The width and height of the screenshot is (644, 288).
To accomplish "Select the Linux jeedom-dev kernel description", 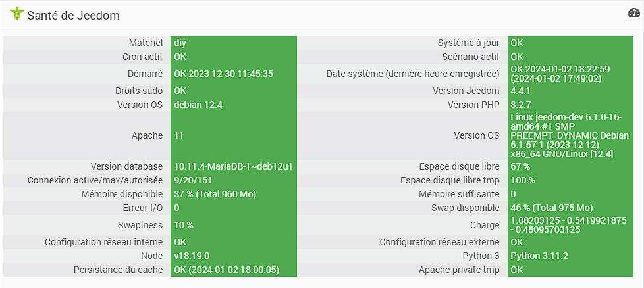I will click(x=570, y=135).
